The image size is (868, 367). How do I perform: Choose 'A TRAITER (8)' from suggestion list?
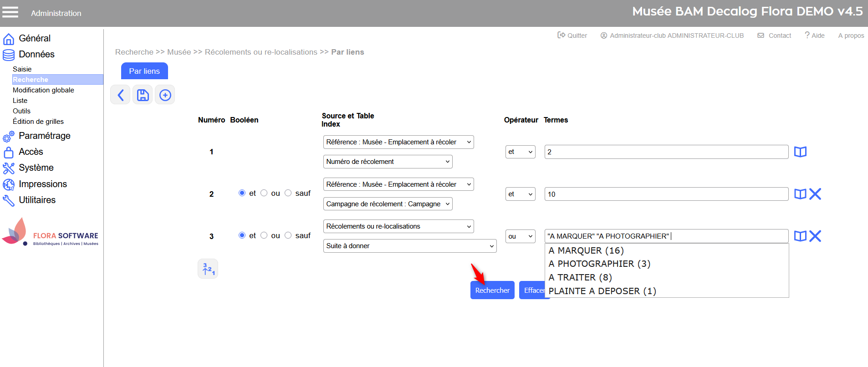580,277
